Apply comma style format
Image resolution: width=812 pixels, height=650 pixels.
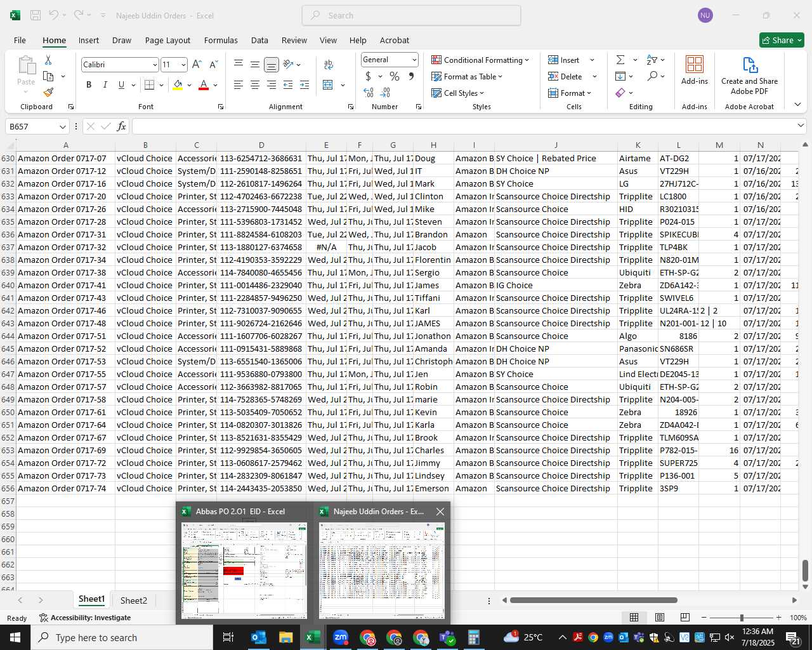(x=411, y=76)
